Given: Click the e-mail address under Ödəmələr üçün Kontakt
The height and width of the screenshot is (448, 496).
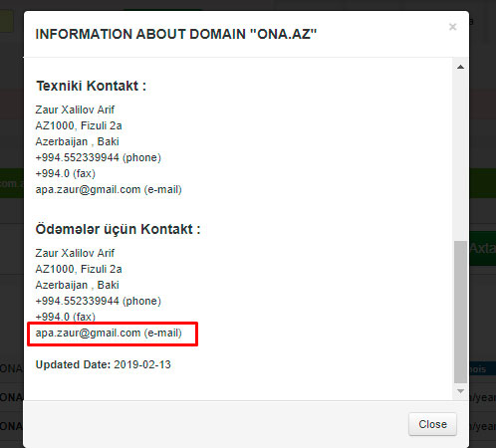Looking at the screenshot, I should click(x=109, y=333).
